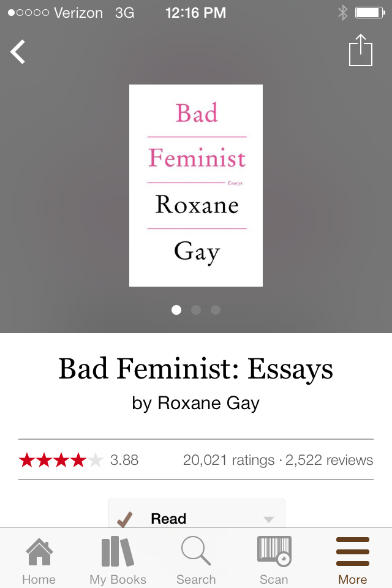Tap the Bluetooth status icon

342,12
